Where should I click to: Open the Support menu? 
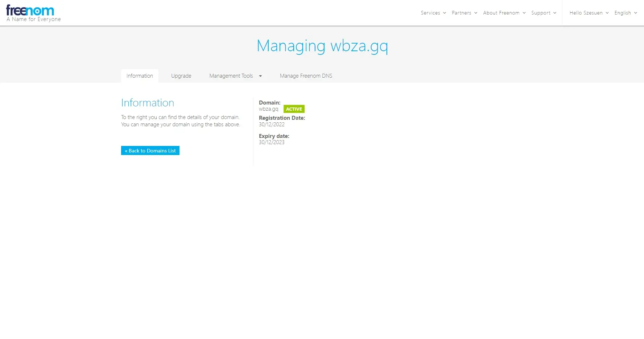tap(541, 13)
